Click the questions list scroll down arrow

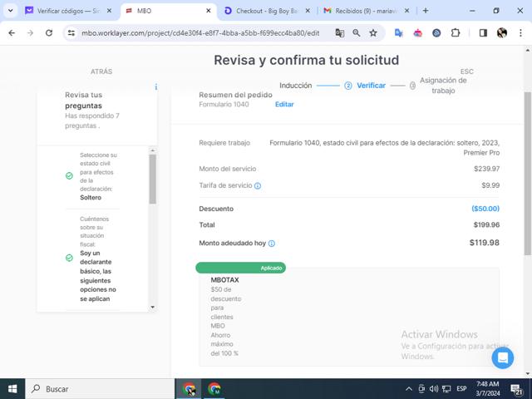pos(152,307)
